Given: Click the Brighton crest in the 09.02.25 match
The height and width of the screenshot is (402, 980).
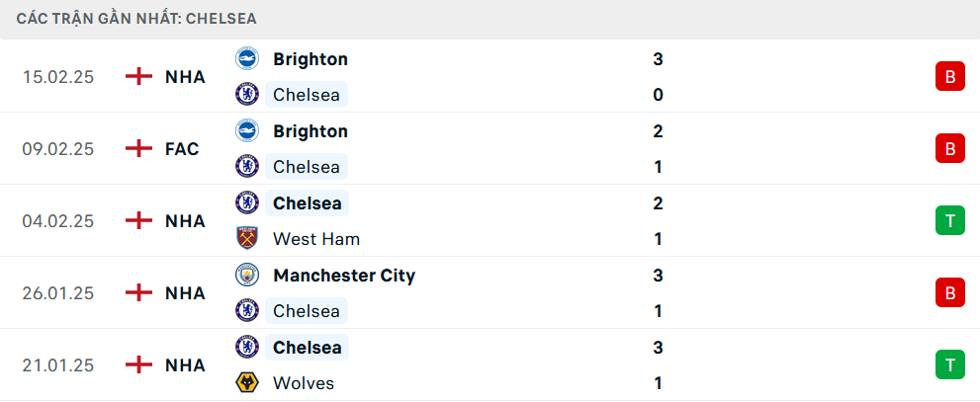Looking at the screenshot, I should pos(246,130).
